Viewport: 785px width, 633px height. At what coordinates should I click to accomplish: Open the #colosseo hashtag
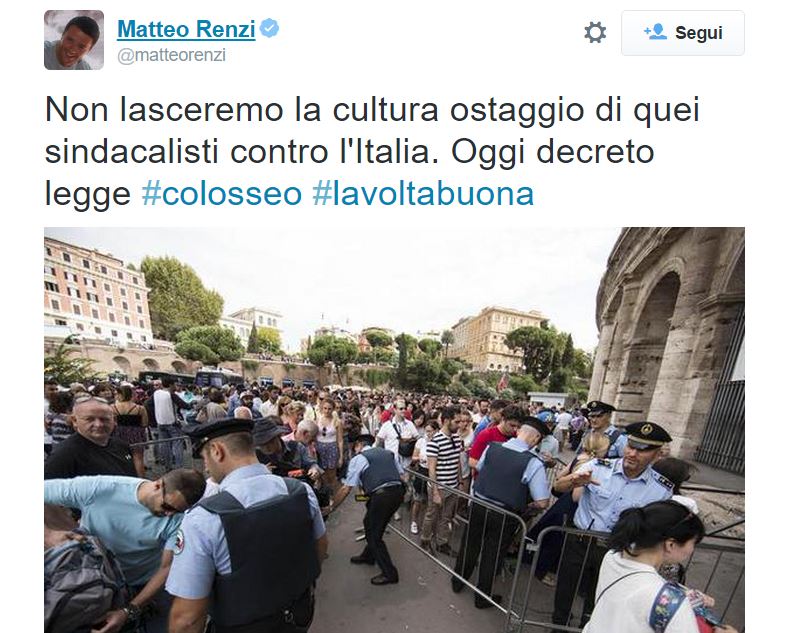click(222, 194)
